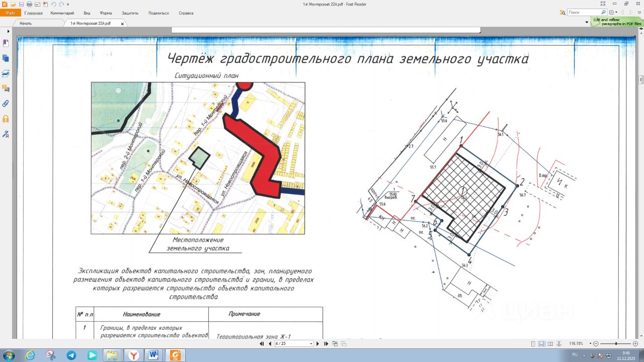Open the Справка ribbon tab
This screenshot has height=362, width=644.
coord(186,13)
